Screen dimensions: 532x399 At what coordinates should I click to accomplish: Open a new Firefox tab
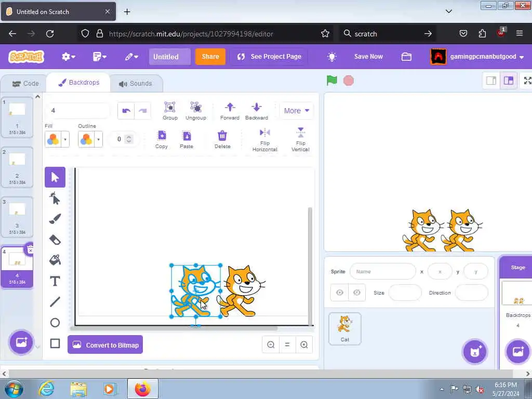(127, 11)
